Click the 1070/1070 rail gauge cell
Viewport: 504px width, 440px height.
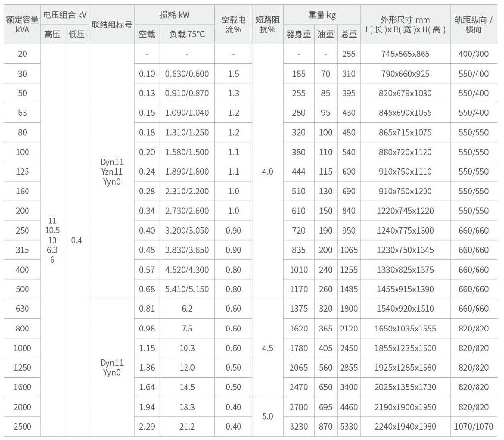pyautogui.click(x=474, y=426)
